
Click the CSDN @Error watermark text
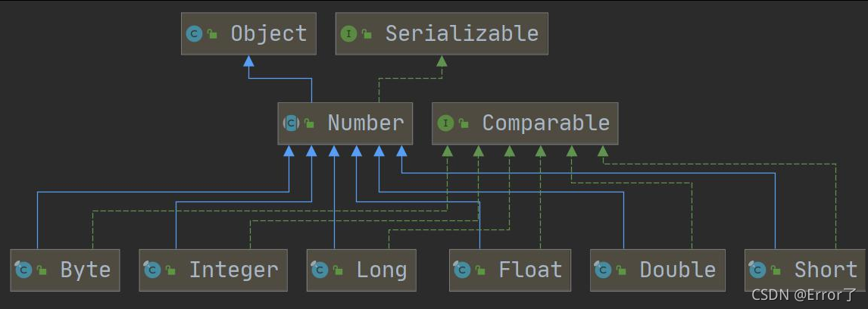(804, 295)
